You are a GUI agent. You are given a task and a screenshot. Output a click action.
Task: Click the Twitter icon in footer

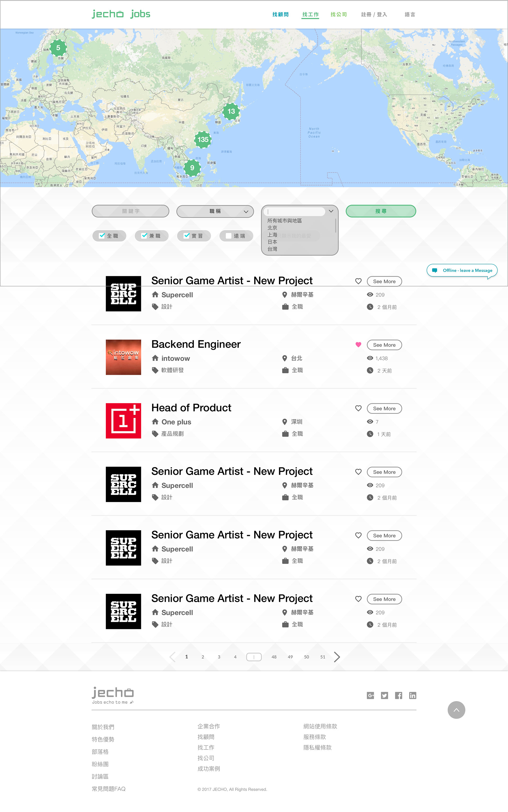point(384,695)
